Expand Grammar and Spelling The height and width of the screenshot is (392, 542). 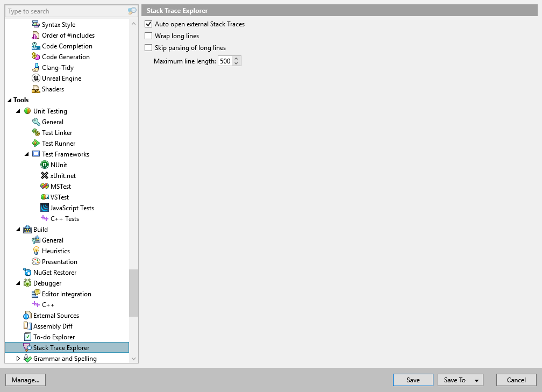(18, 358)
